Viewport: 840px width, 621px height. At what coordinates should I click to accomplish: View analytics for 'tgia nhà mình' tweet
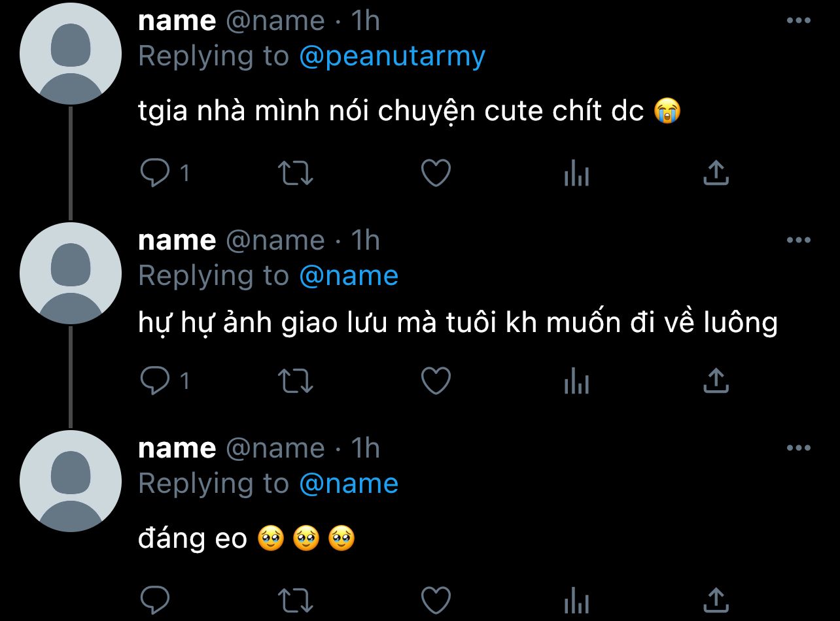point(576,174)
